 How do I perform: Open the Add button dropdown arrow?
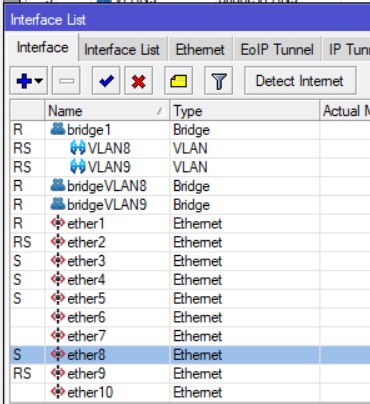(39, 81)
